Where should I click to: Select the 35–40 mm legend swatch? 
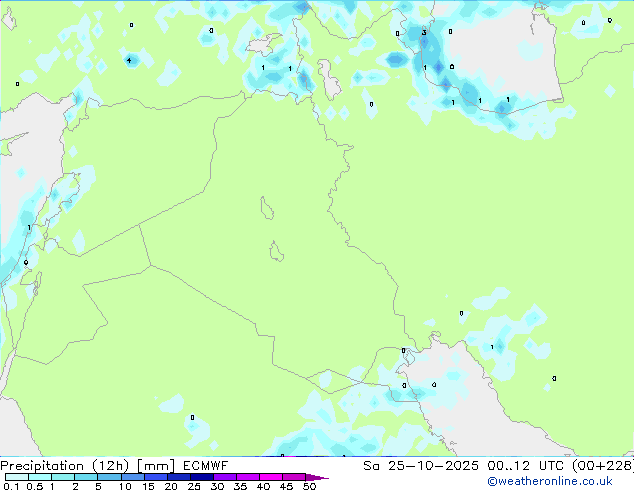[247, 477]
